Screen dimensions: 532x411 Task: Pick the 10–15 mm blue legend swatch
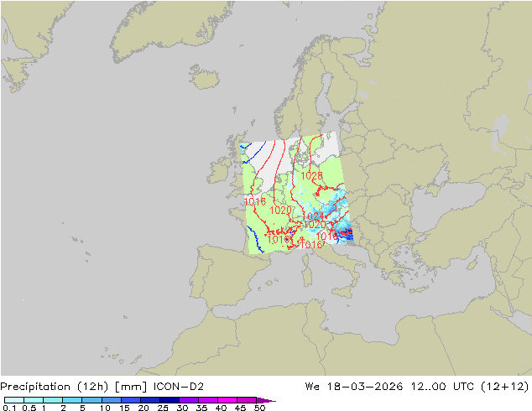click(x=112, y=400)
